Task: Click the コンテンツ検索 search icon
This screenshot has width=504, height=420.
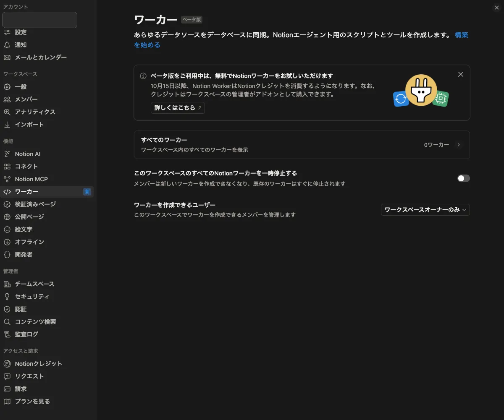Action: [7, 322]
